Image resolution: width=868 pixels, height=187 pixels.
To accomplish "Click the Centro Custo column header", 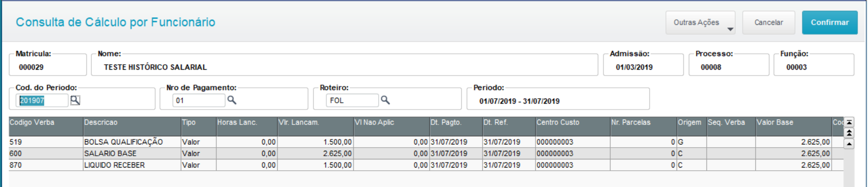I will tap(573, 126).
